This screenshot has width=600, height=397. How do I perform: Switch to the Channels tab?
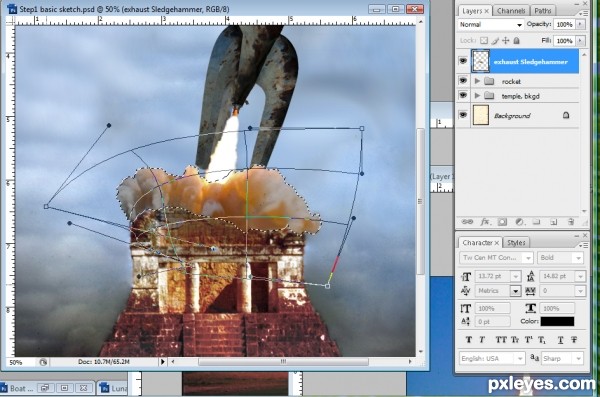click(x=511, y=11)
